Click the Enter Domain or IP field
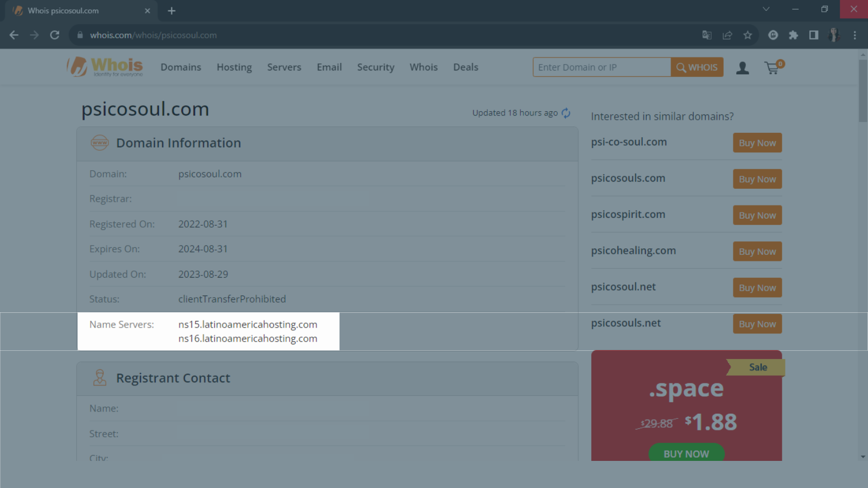This screenshot has width=868, height=488. [x=602, y=67]
